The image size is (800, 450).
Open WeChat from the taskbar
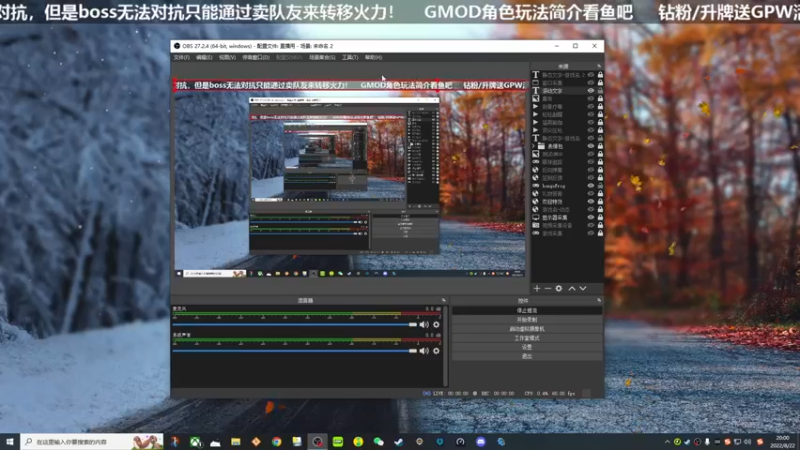(379, 442)
